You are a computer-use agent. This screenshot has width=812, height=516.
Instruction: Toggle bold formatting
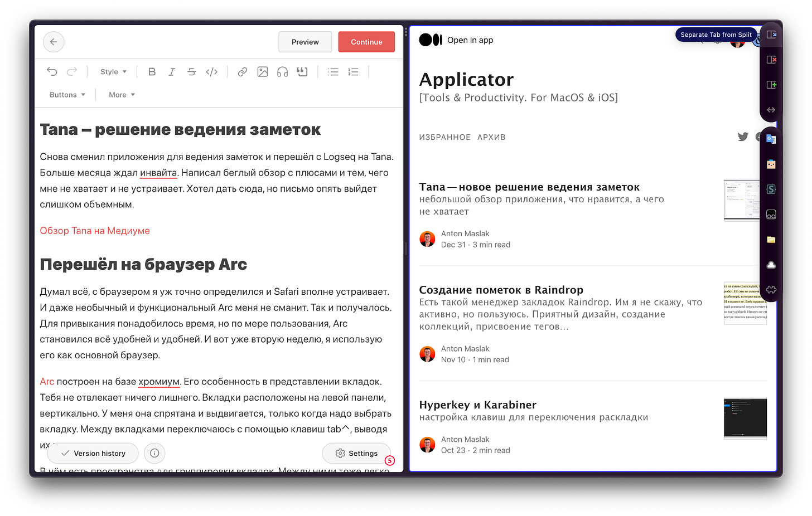point(152,71)
